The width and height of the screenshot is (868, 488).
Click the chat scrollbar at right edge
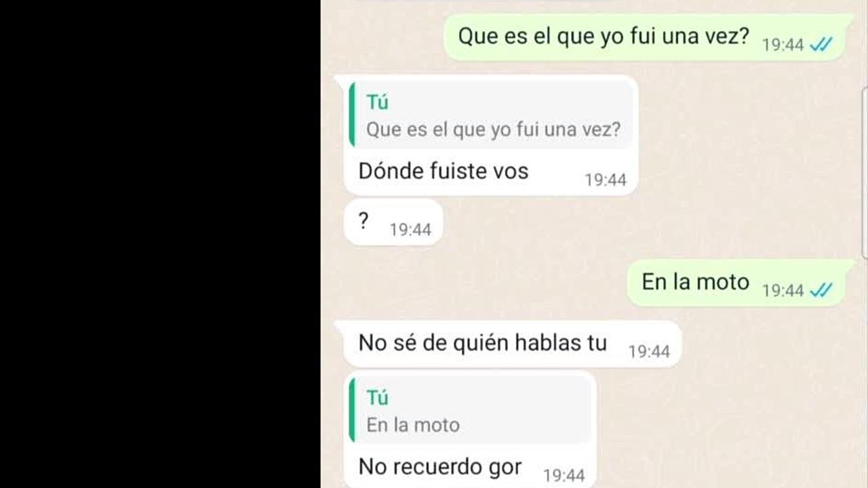pyautogui.click(x=865, y=173)
